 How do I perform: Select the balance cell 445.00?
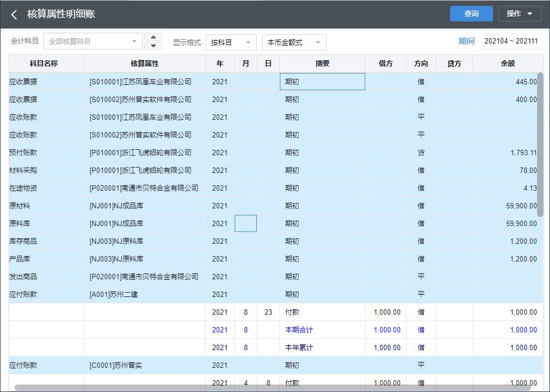[x=508, y=82]
